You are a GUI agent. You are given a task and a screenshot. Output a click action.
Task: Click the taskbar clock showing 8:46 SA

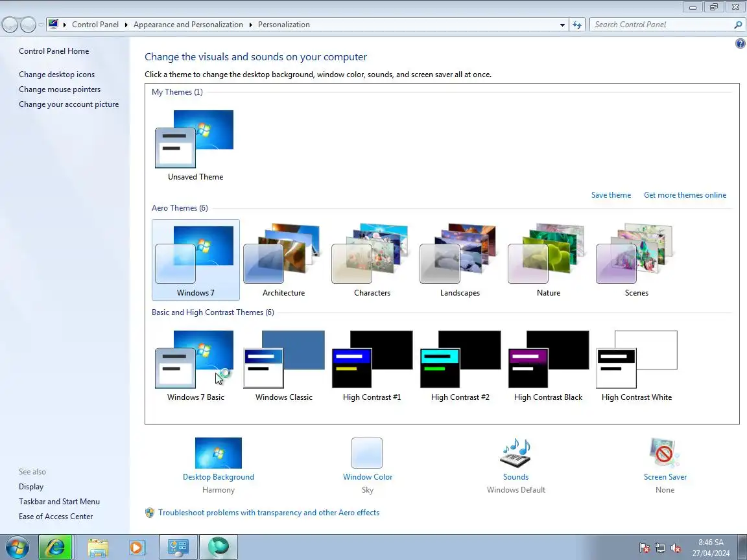pos(711,548)
